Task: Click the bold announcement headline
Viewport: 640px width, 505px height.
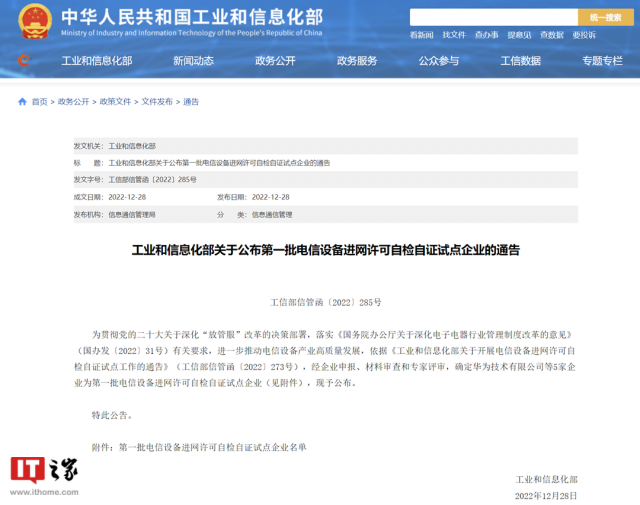Action: 326,250
